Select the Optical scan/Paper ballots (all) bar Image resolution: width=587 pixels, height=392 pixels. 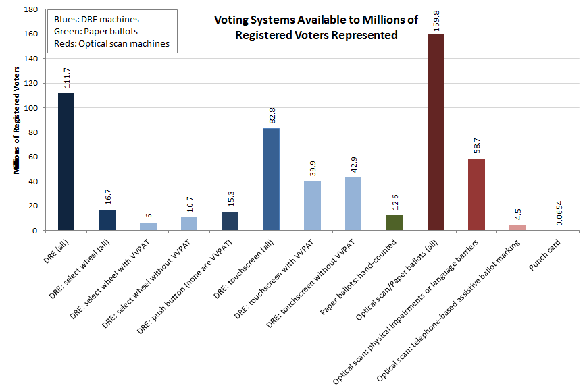[436, 132]
